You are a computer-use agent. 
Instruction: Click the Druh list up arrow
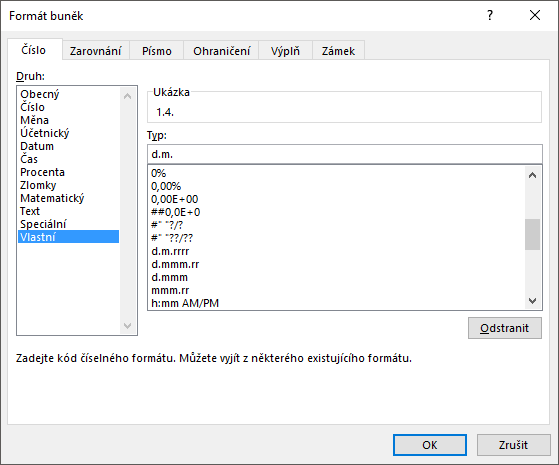click(x=127, y=96)
